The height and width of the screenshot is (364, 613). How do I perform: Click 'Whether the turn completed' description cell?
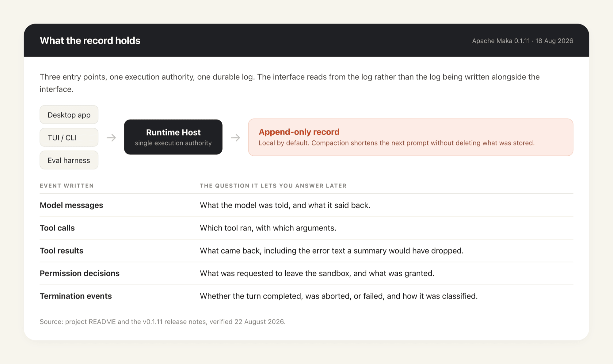[339, 296]
